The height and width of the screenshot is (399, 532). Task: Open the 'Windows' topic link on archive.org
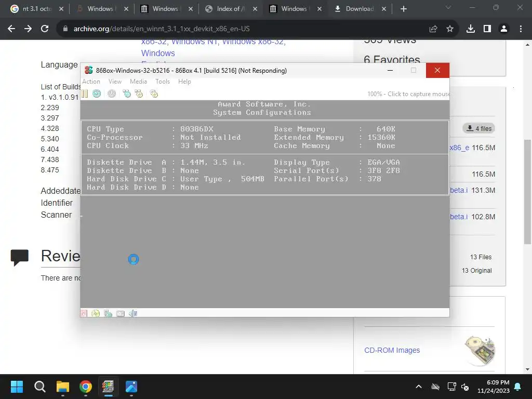(158, 54)
